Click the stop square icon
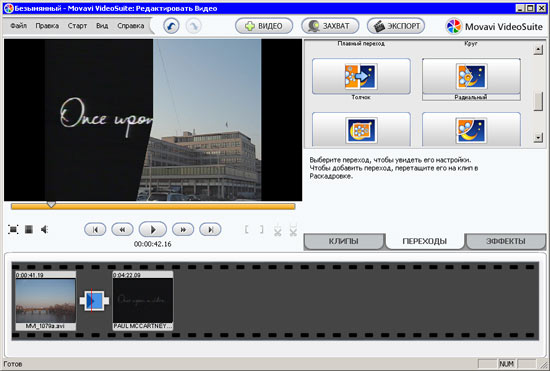This screenshot has width=550, height=371. click(29, 230)
